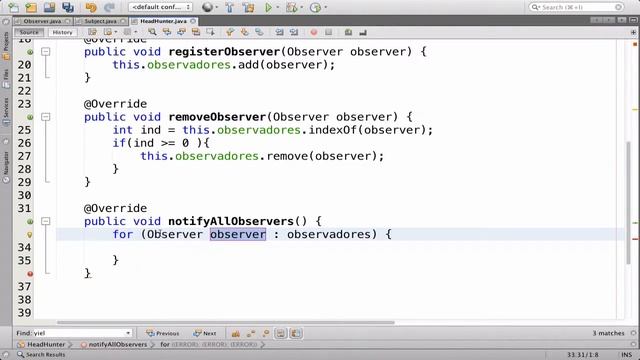Viewport: 640px width, 360px height.
Task: Click the New Project icon
Action: point(31,7)
